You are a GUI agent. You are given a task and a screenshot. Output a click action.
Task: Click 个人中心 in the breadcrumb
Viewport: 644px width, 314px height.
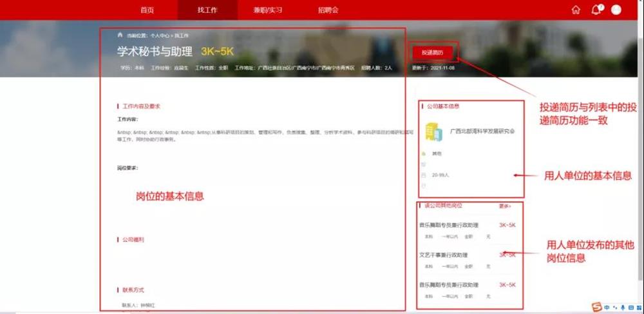[x=159, y=35]
